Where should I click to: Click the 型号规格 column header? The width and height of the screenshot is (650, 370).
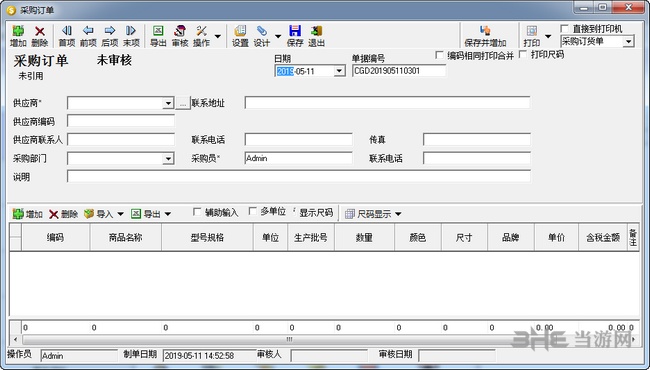(207, 237)
